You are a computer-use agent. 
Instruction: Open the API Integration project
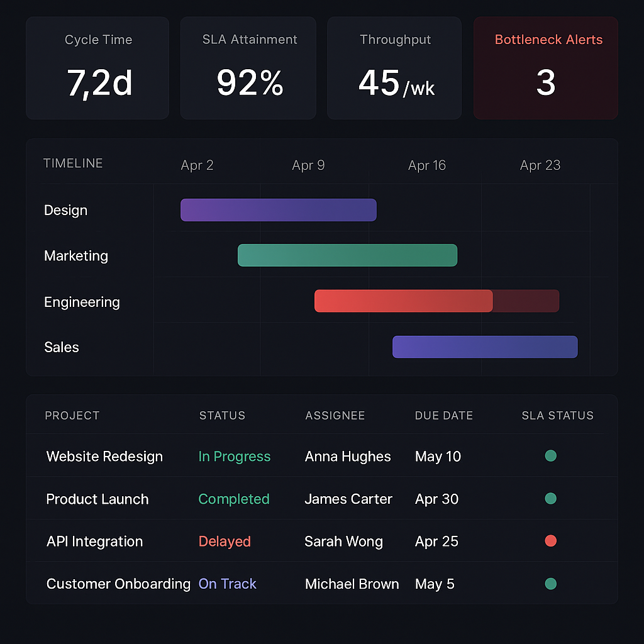pyautogui.click(x=94, y=541)
